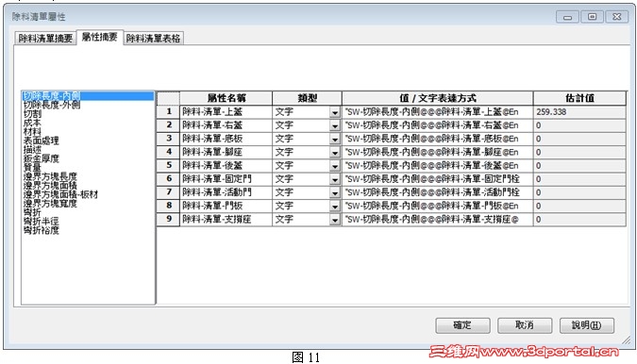Click the 除料-清單-底板 name cell
Screen dimensions: 637x364
[x=226, y=139]
